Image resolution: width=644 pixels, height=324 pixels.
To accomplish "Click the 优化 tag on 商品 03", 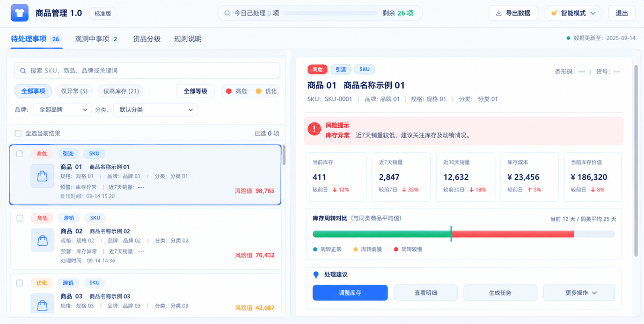I will pos(42,283).
